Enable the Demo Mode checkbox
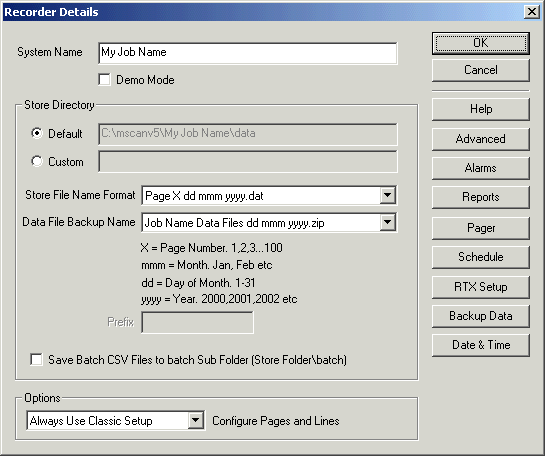The height and width of the screenshot is (456, 545). 105,80
